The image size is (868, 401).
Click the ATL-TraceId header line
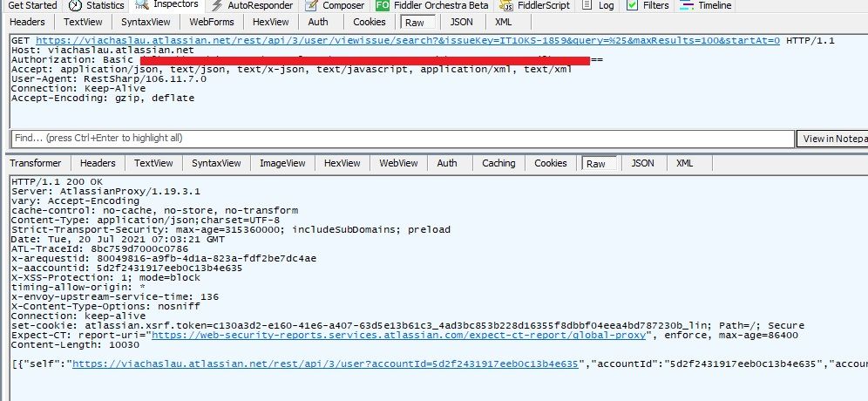[99, 248]
